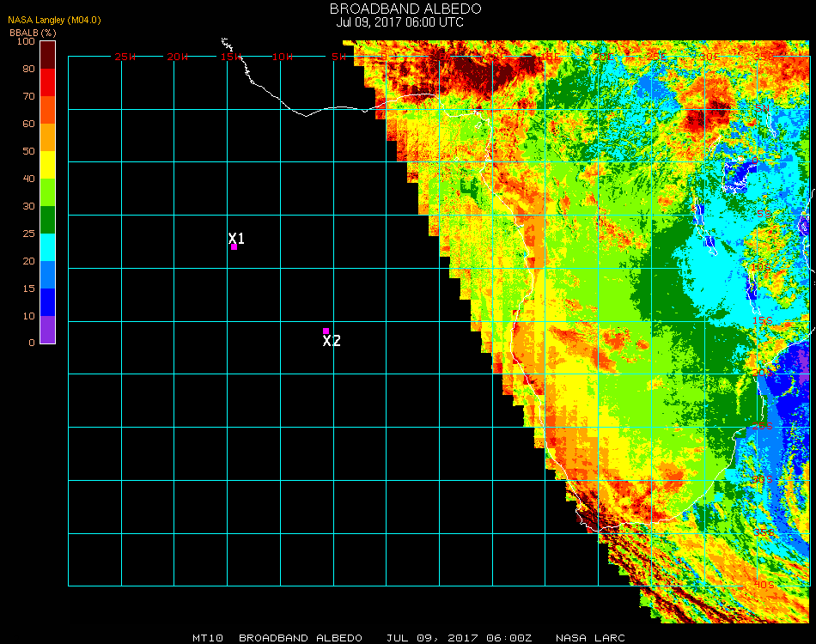Click the bright red 70-80% legend swatch
The width and height of the screenshot is (816, 644).
point(48,82)
